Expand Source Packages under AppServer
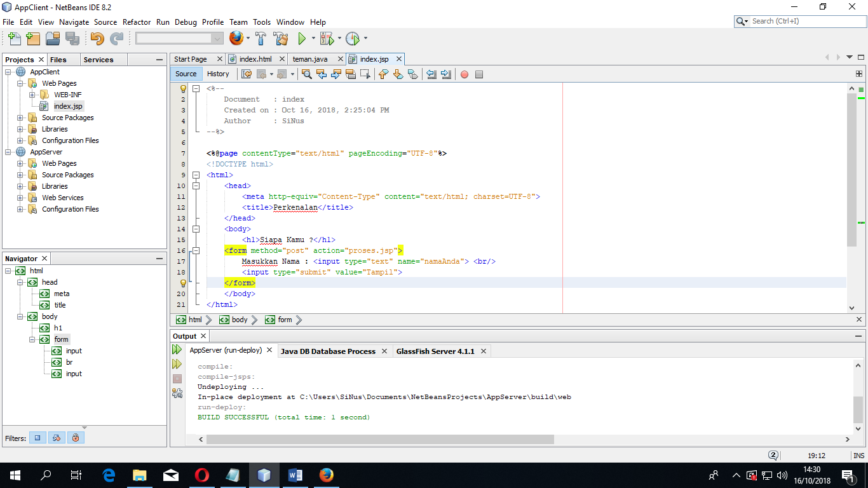 [20, 175]
